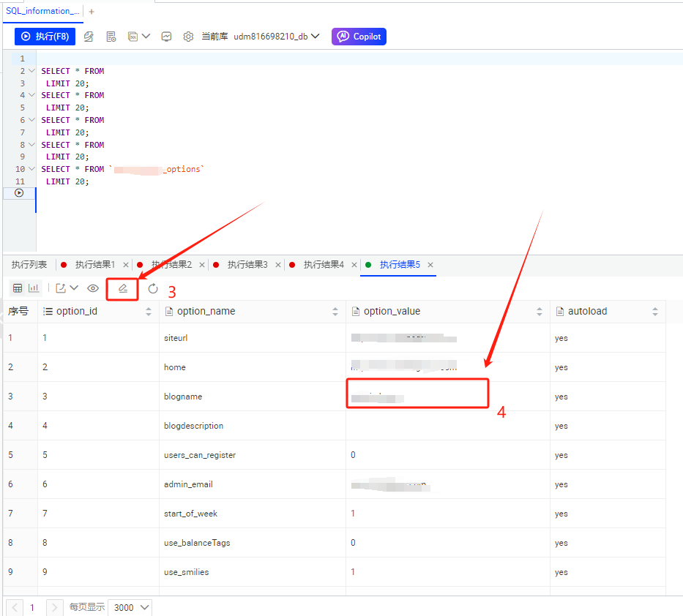Image resolution: width=683 pixels, height=616 pixels.
Task: Switch to 执行结果4 tab
Action: click(x=324, y=265)
